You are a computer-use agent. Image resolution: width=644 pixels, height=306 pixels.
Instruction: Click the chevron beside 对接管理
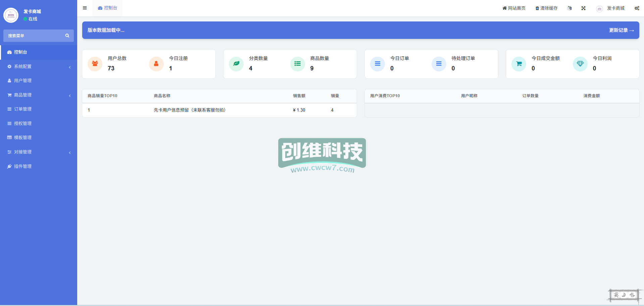70,152
